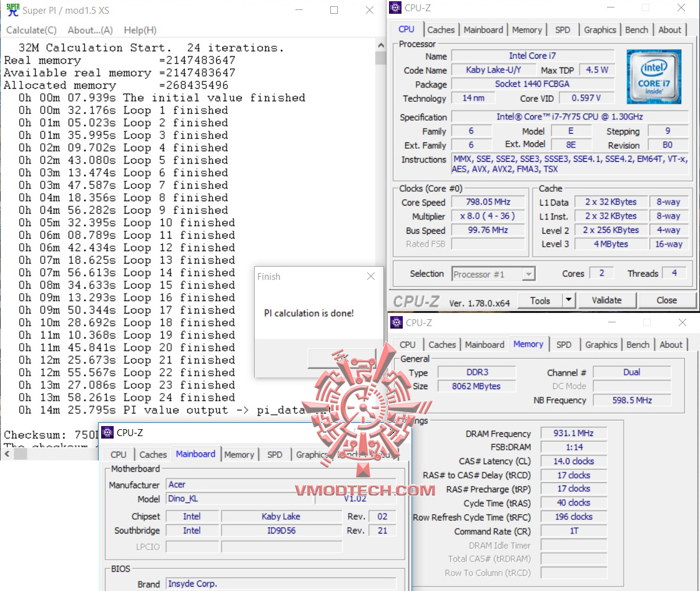Click NB Frequency value 598.5 MHz
The height and width of the screenshot is (591, 700).
point(632,400)
